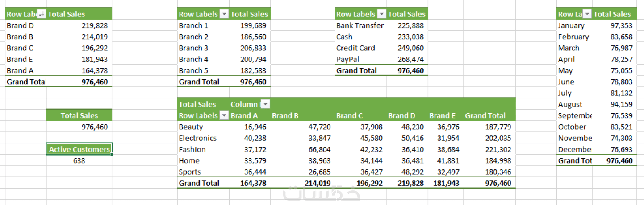Select the Grand Total column header beside Brand E
This screenshot has width=644, height=205.
485,115
